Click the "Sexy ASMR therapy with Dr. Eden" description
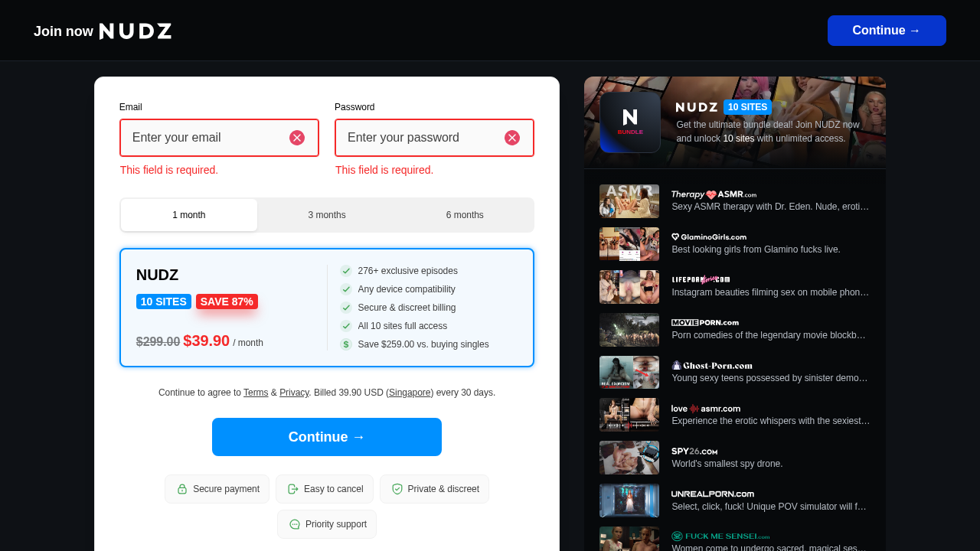The image size is (980, 551). [x=771, y=207]
